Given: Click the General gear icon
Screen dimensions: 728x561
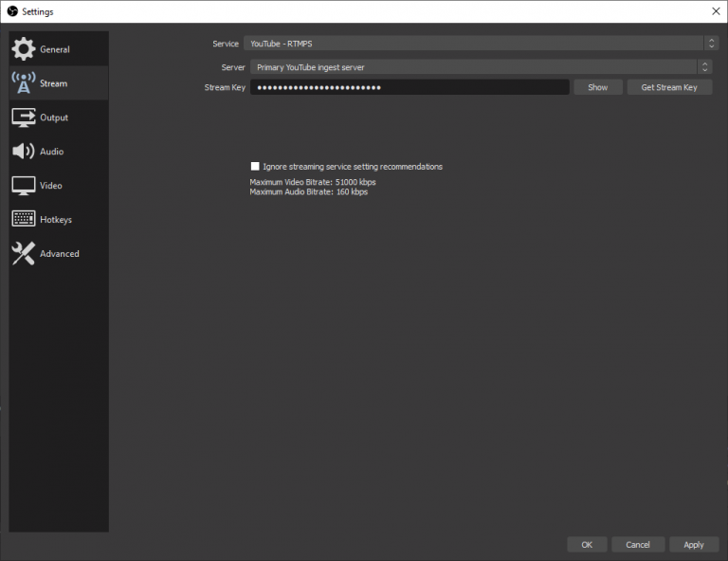Looking at the screenshot, I should point(24,49).
